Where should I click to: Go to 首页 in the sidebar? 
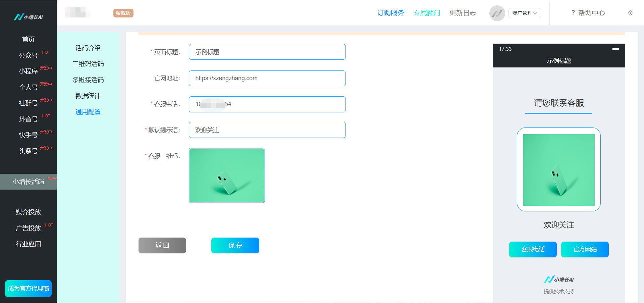pyautogui.click(x=28, y=39)
